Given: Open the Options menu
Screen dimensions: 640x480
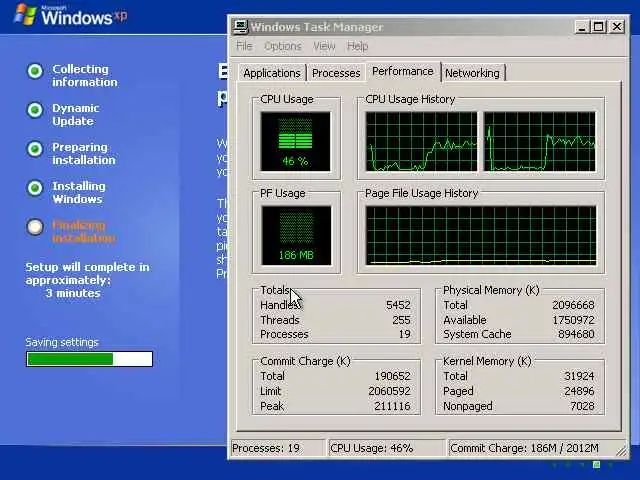Looking at the screenshot, I should point(283,46).
